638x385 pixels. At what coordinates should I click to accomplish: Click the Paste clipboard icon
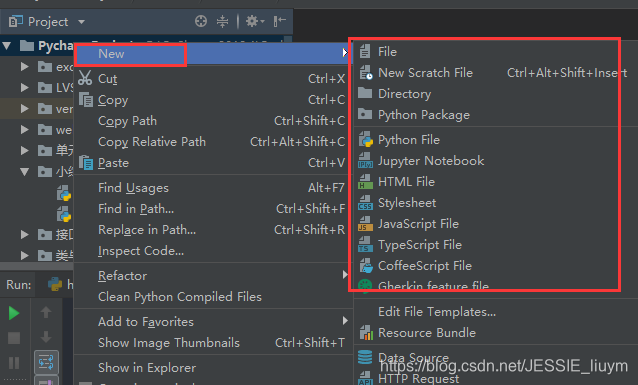point(86,162)
